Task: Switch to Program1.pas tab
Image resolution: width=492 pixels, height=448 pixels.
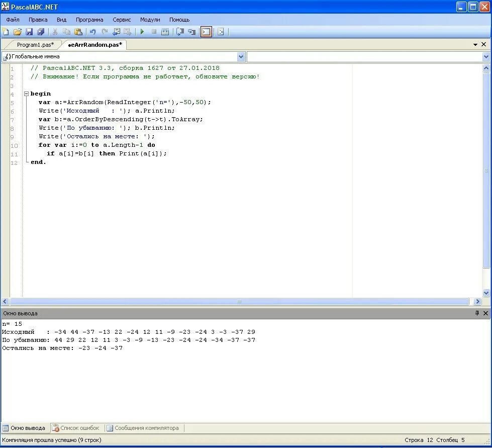Action: 35,45
